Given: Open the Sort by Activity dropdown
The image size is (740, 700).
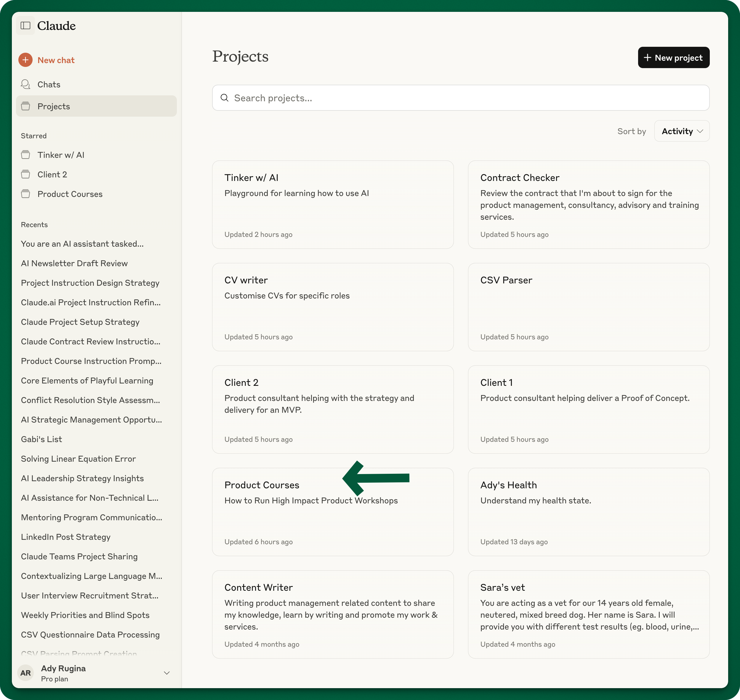Looking at the screenshot, I should pos(681,131).
